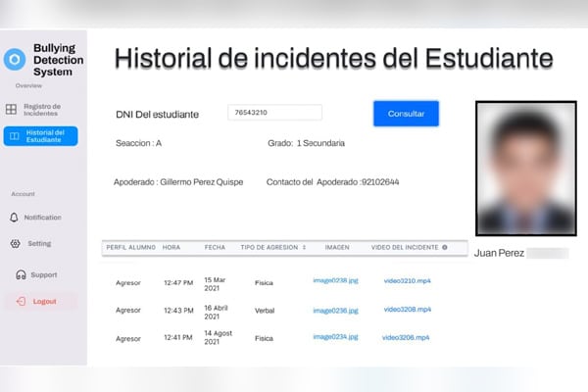Play video3206.mp4 incident link
Screen dimensions: 588x392
[407, 338]
